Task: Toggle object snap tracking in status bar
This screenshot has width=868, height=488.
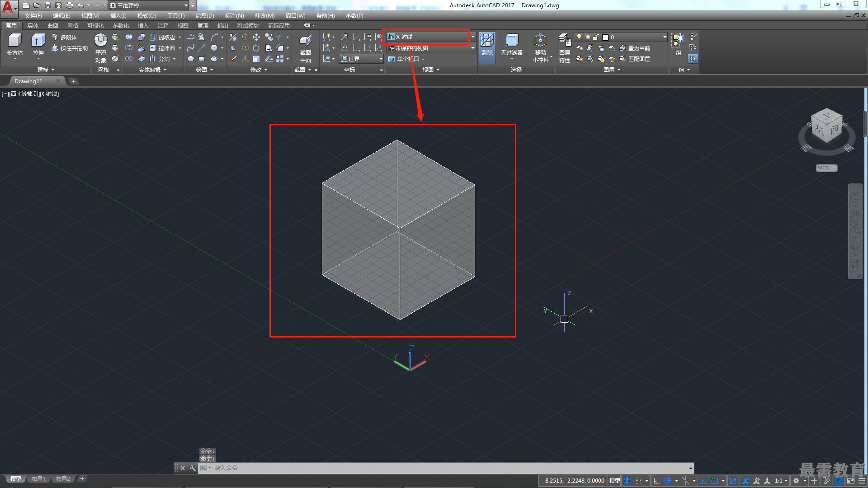Action: tap(703, 481)
